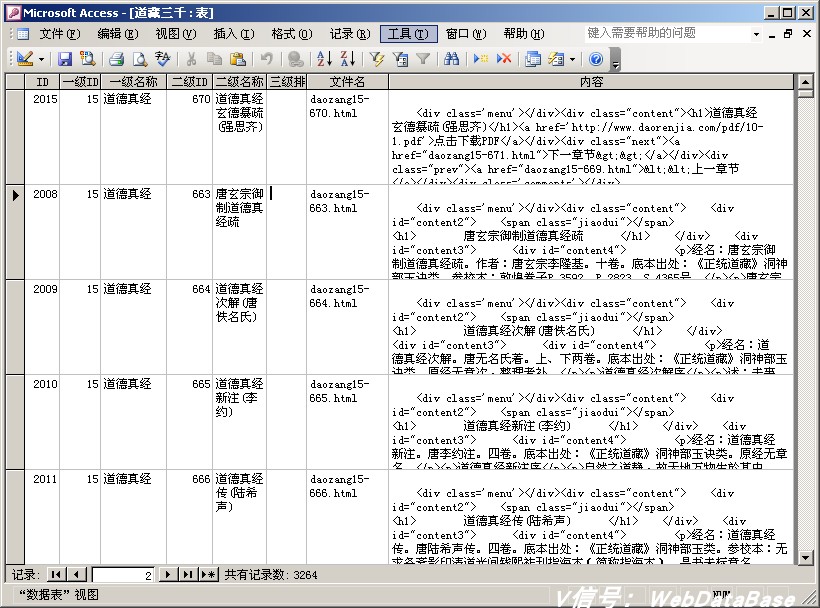820x608 pixels.
Task: Click vertical scrollbar down arrow
Action: coord(805,557)
